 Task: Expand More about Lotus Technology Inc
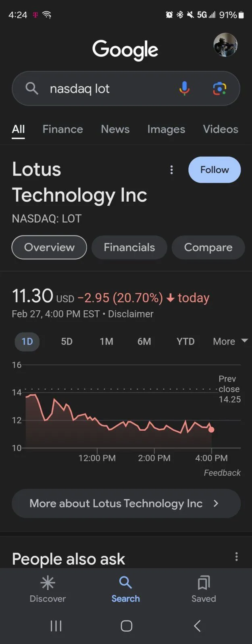tap(126, 504)
